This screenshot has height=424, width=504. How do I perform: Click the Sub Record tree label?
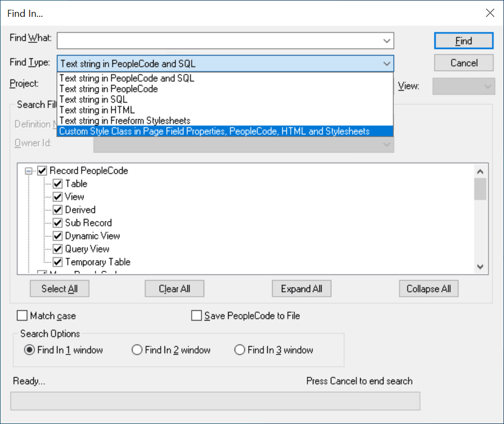tap(89, 223)
